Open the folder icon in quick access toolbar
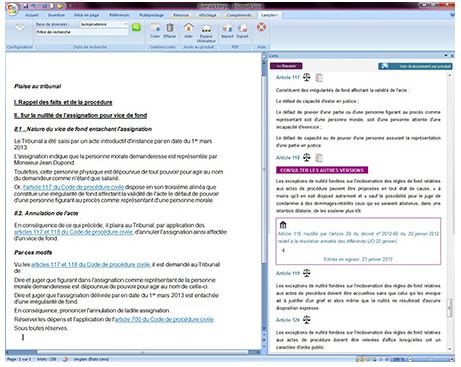The height and width of the screenshot is (367, 461). 60,6
